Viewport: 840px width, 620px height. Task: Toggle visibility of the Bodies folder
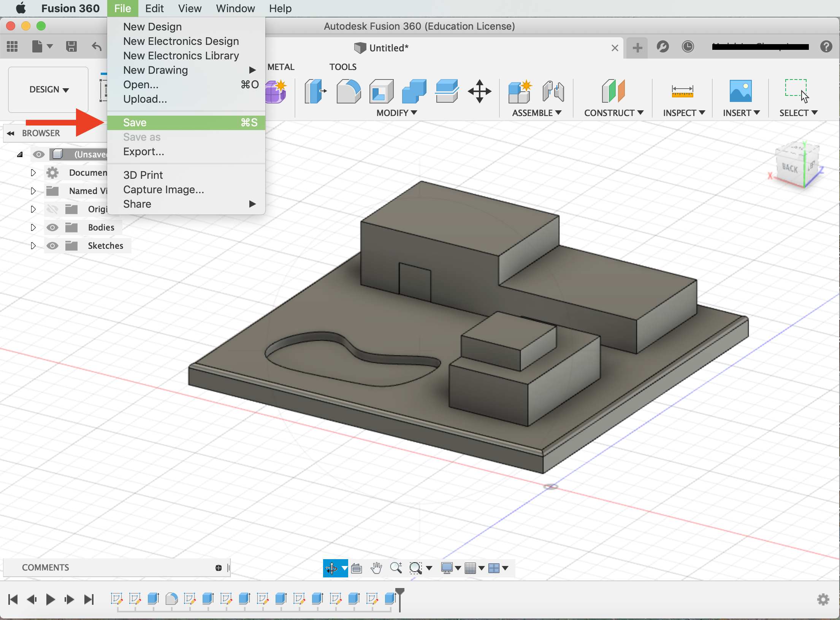tap(52, 227)
